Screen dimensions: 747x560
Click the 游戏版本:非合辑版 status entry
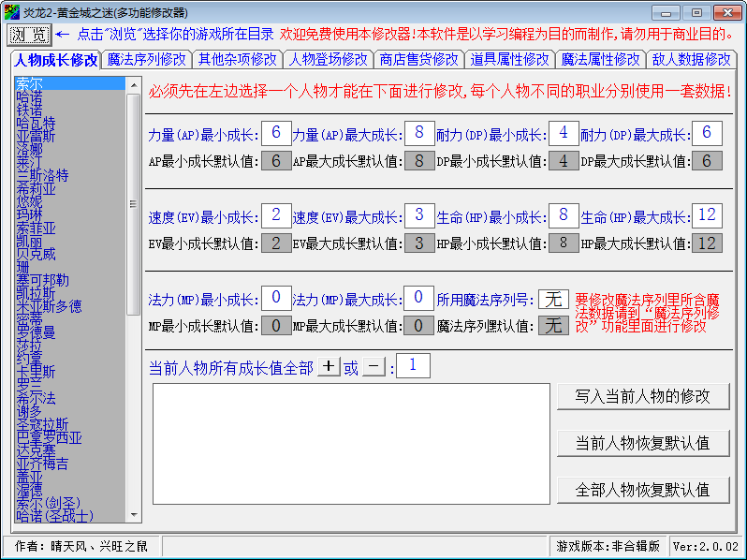(608, 546)
